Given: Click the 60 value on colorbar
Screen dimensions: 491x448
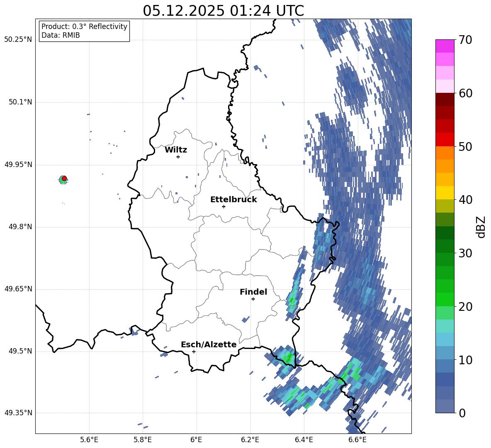Looking at the screenshot, I should pos(465,93).
